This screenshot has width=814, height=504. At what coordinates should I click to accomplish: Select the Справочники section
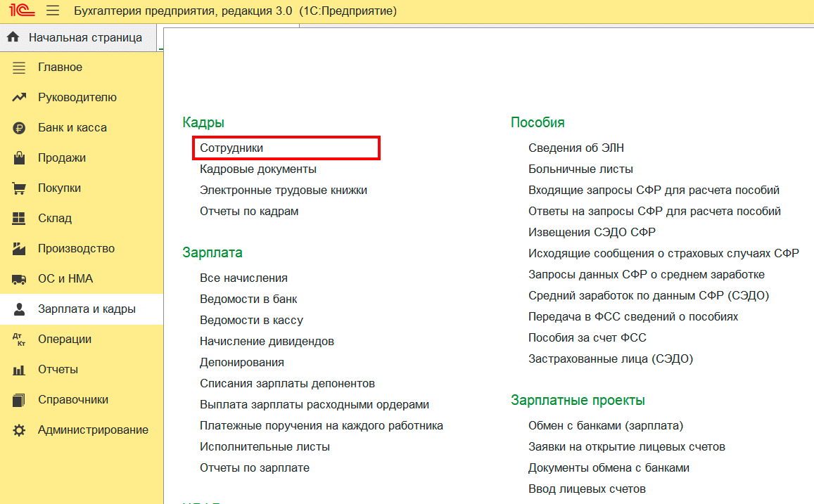point(73,400)
